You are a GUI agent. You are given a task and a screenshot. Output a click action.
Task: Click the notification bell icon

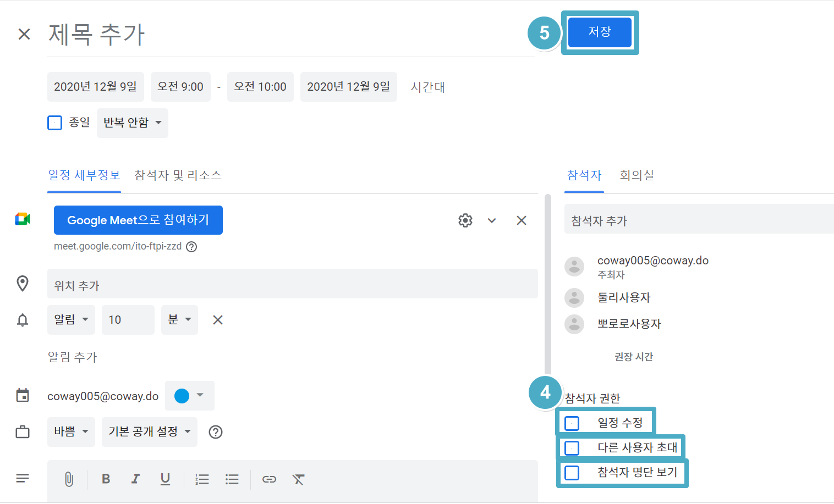click(x=23, y=320)
